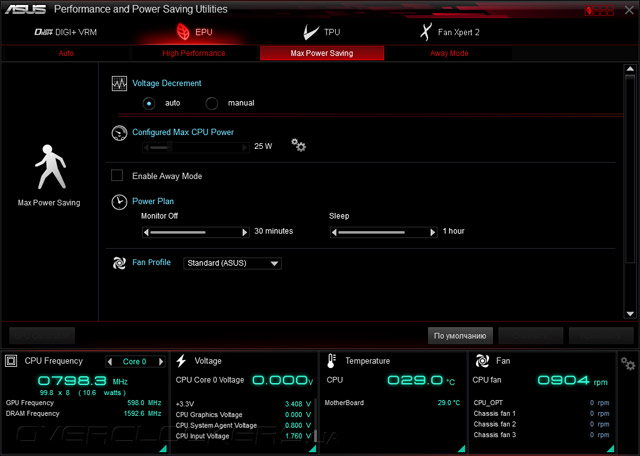640x456 pixels.
Task: Open Fan Xpert 2 section
Action: pos(450,32)
